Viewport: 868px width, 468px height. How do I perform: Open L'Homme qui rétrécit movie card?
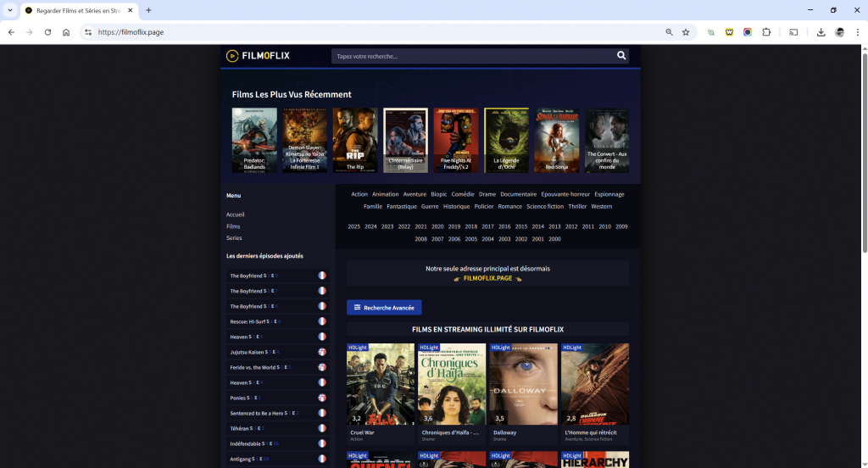click(x=594, y=393)
